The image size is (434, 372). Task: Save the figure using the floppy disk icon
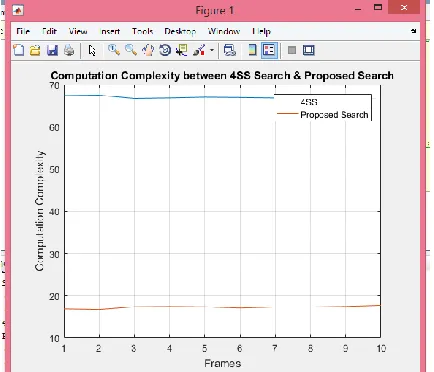52,50
